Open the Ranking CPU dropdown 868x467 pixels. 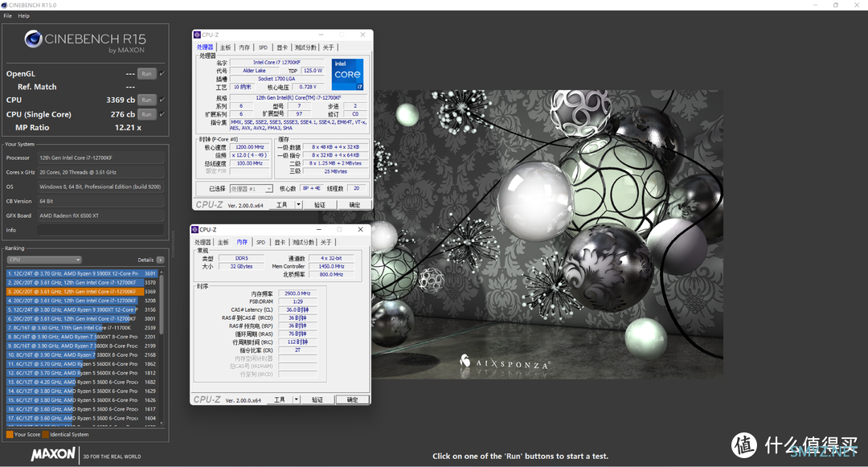click(x=44, y=260)
